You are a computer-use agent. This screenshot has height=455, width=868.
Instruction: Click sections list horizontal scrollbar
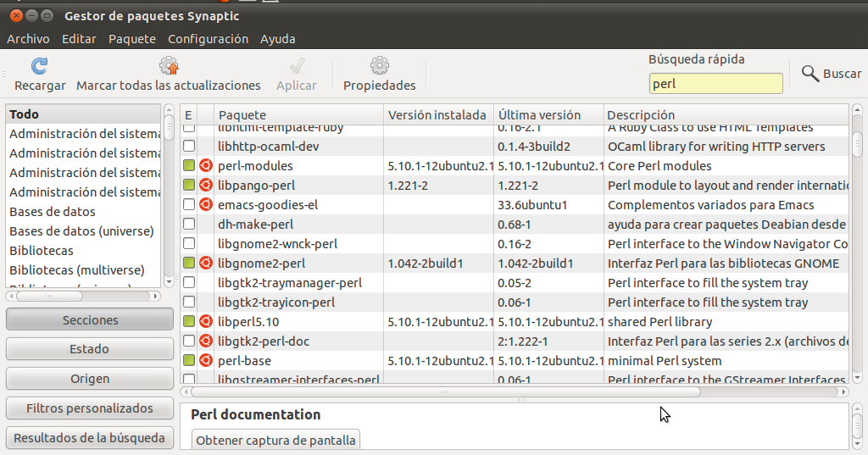49,297
